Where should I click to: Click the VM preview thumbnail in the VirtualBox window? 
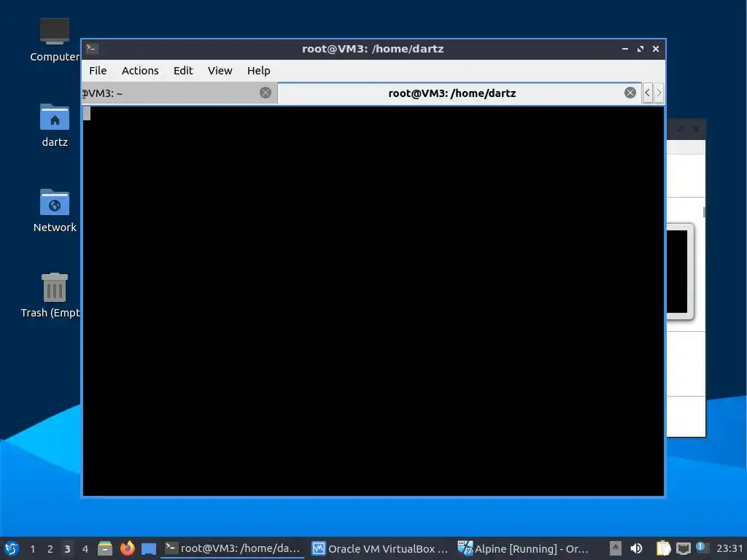point(679,271)
